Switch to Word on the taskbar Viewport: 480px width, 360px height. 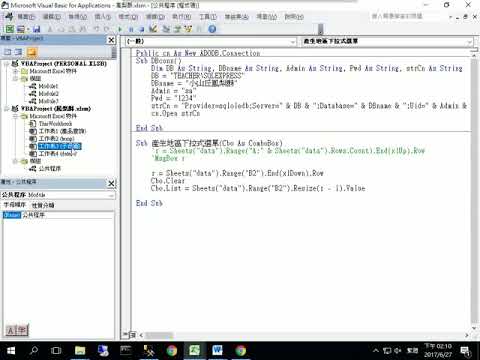click(x=217, y=351)
